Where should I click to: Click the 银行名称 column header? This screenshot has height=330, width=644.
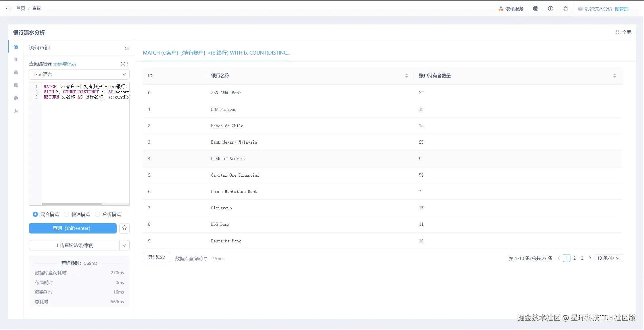click(x=220, y=76)
